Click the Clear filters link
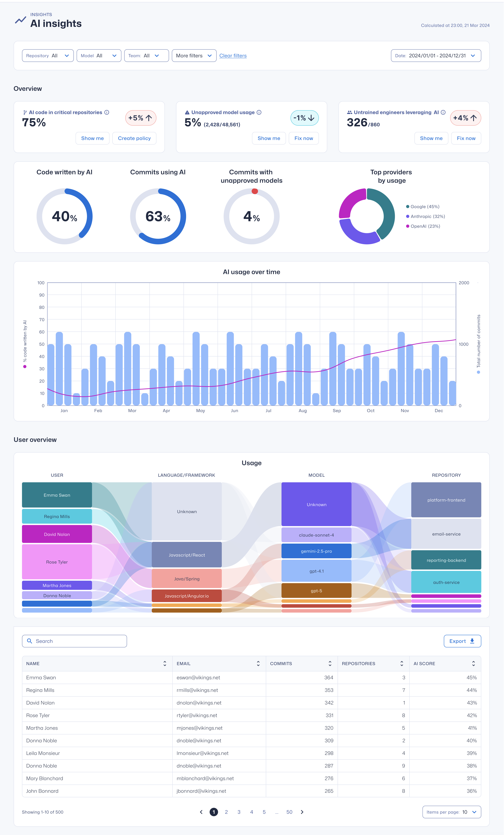The image size is (504, 835). click(233, 56)
